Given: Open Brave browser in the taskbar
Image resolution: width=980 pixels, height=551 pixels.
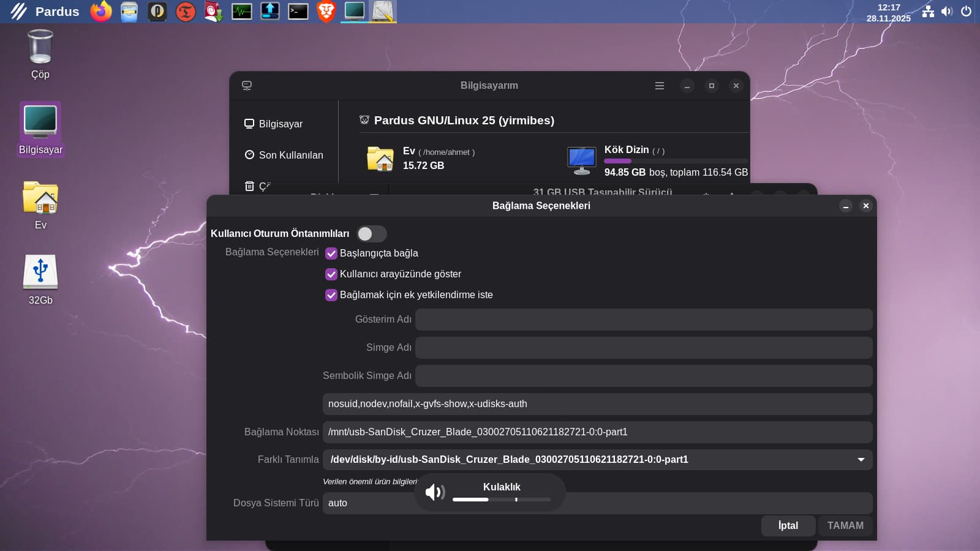Looking at the screenshot, I should point(326,11).
